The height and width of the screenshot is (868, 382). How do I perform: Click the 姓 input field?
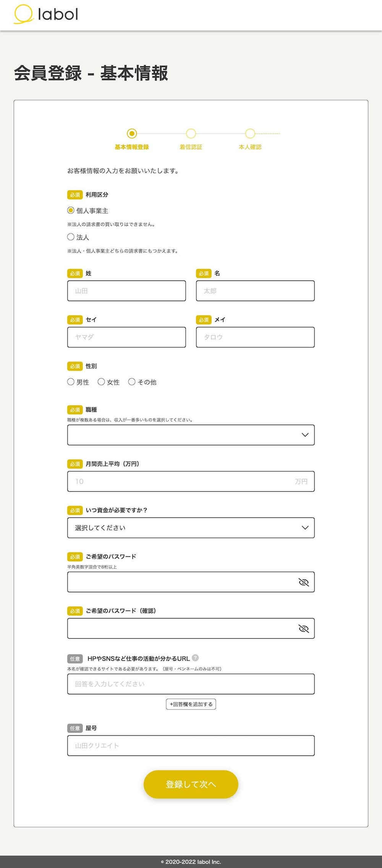(x=126, y=291)
